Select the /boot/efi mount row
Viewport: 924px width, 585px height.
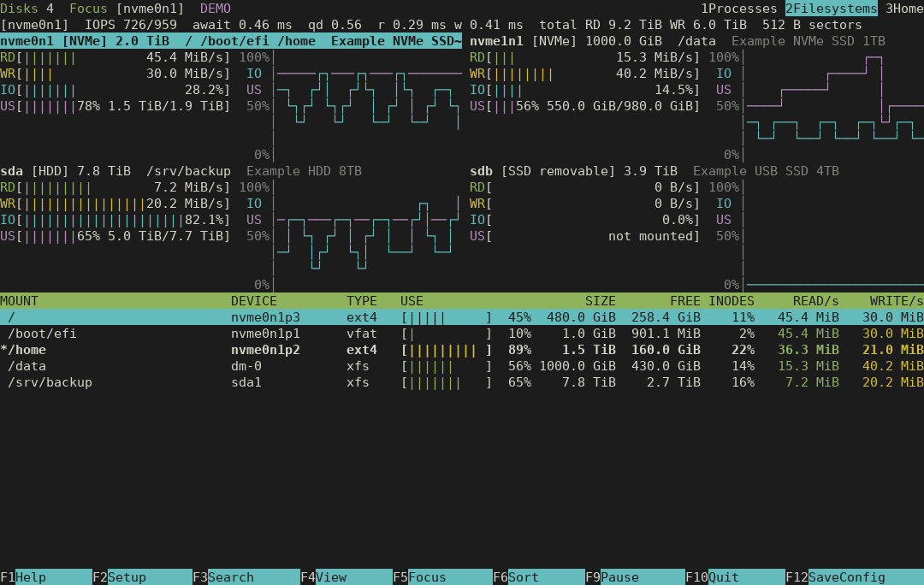462,334
